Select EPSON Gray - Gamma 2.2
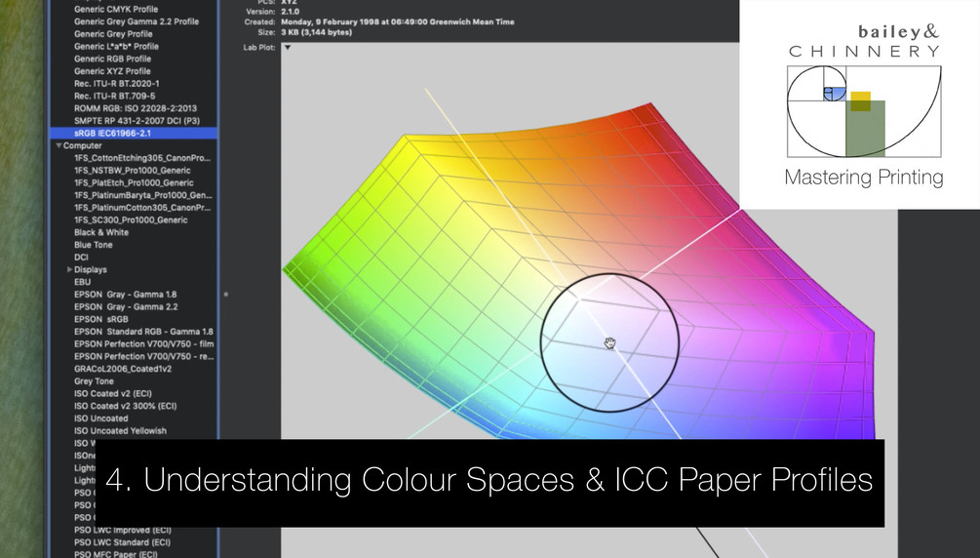 (126, 306)
